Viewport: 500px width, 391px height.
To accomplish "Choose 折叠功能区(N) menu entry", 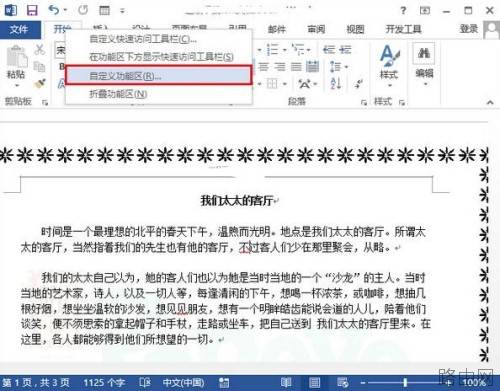I will point(158,94).
